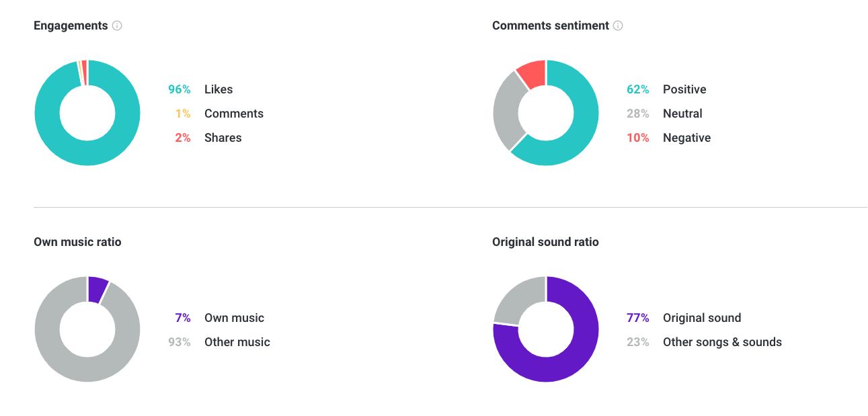Click the Shares legend label
The width and height of the screenshot is (868, 416).
223,138
